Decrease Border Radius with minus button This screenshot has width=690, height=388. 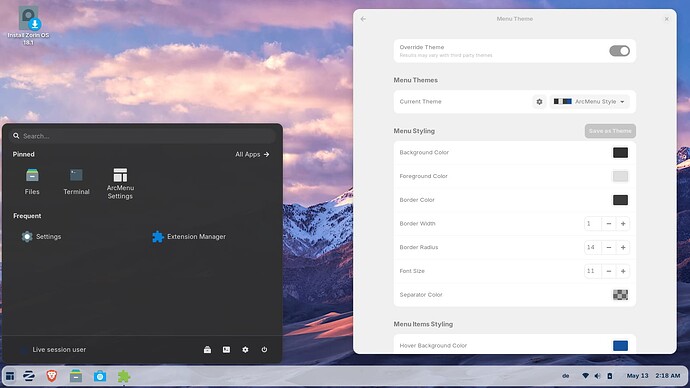pyautogui.click(x=609, y=247)
